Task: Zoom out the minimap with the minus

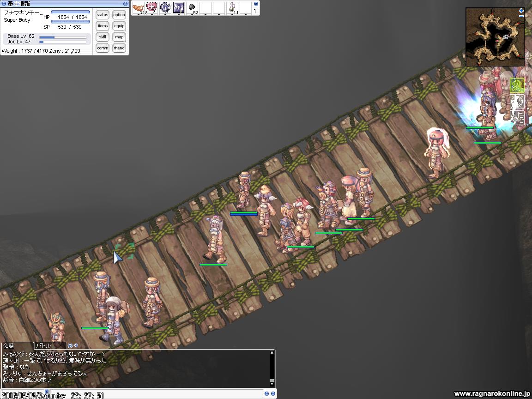Action: tap(521, 16)
